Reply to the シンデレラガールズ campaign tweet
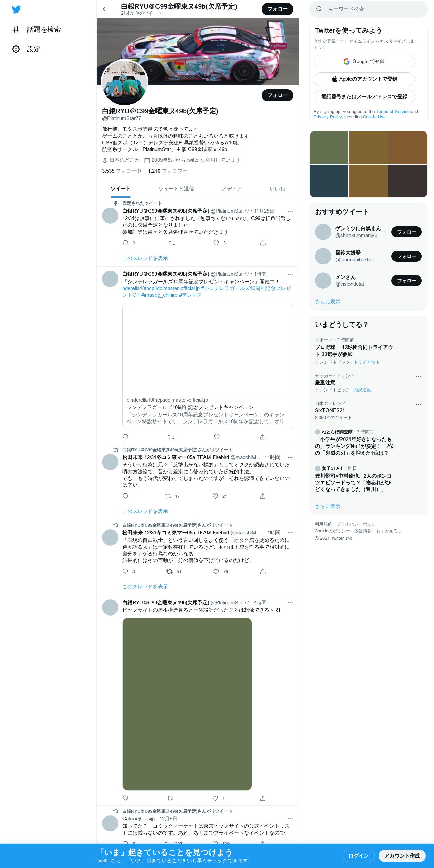This screenshot has width=434, height=868. point(125,437)
